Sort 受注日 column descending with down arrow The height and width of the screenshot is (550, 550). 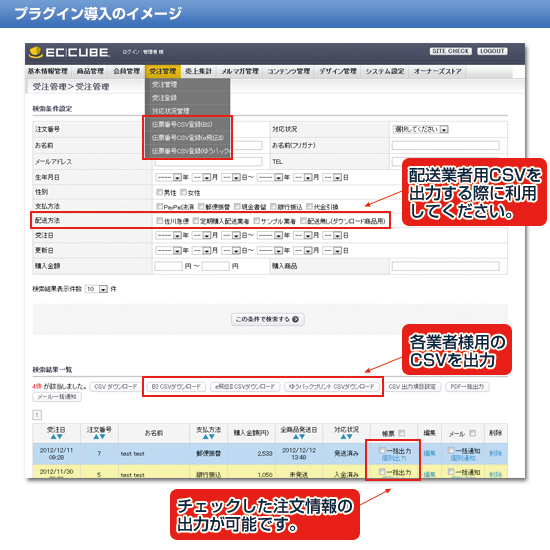coord(60,437)
